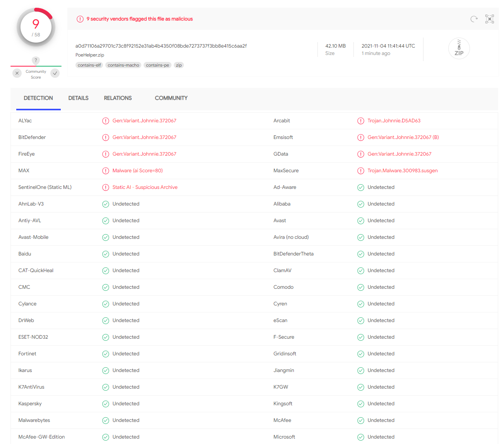Click the Malwarebytes green check icon
The height and width of the screenshot is (444, 504).
point(106,420)
